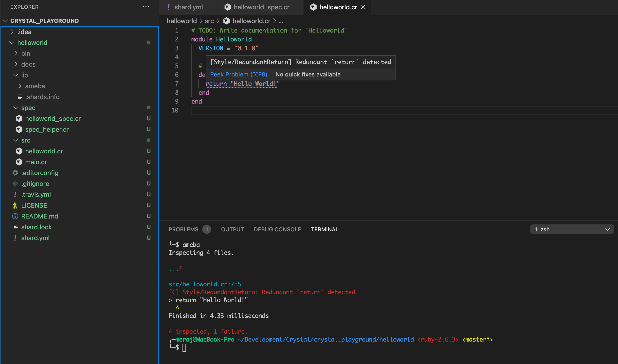Click the gear icon beside .editorconfig
This screenshot has height=364, width=618.
click(x=15, y=173)
